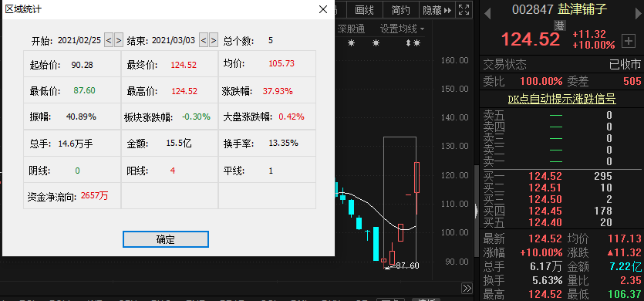Click the 板块涨跌幅 value -0.30%
This screenshot has width=644, height=301.
tap(197, 117)
